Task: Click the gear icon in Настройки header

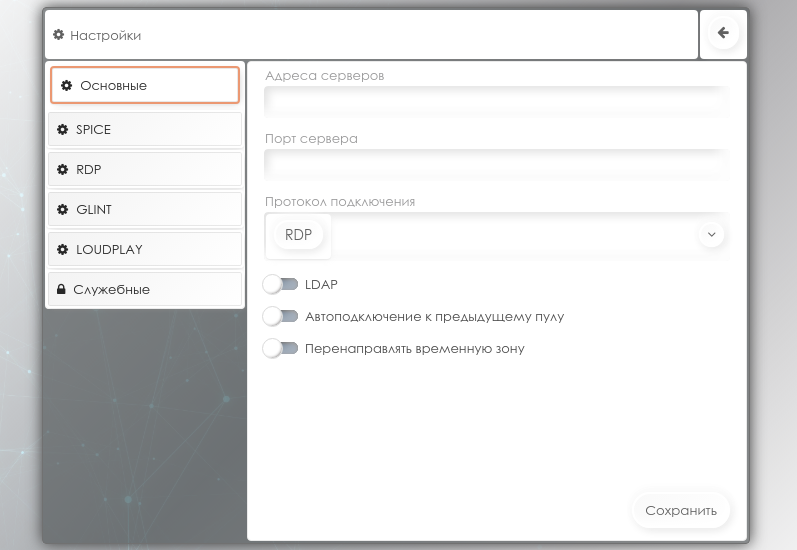Action: click(58, 35)
